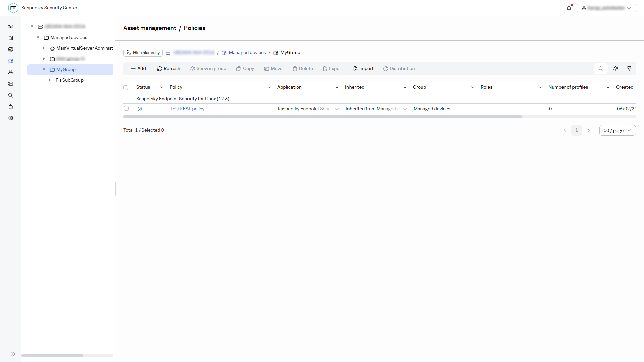Open the Test KESL policy link

187,109
